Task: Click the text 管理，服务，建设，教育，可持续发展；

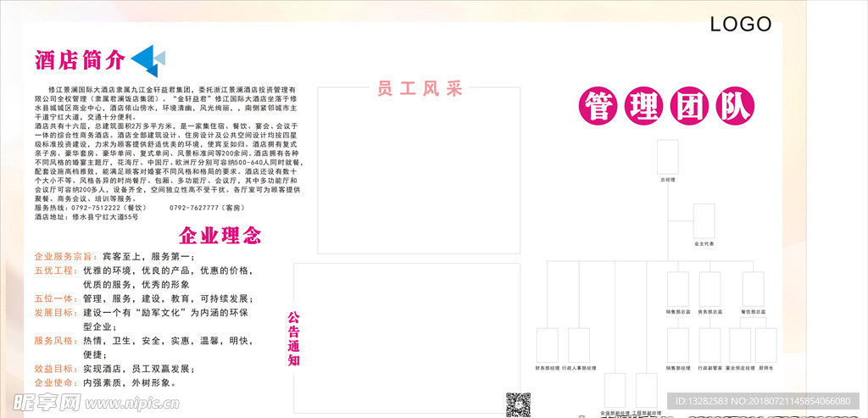Action: click(x=169, y=298)
